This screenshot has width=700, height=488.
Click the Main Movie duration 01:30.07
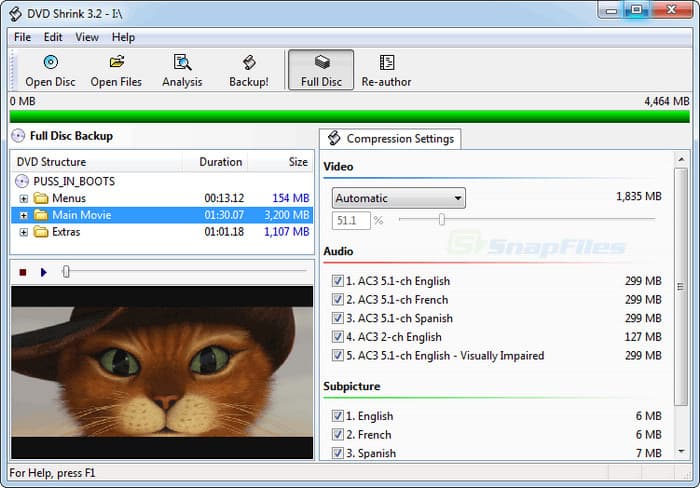224,215
